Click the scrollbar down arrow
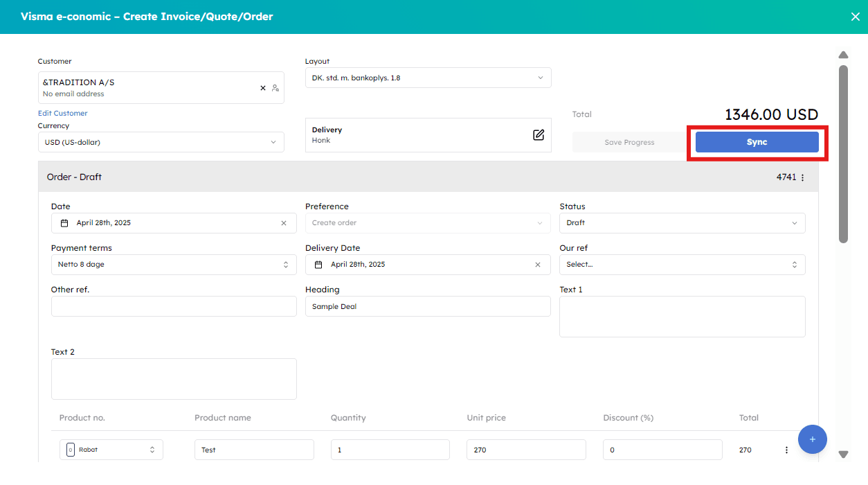The image size is (868, 485). pos(843,455)
